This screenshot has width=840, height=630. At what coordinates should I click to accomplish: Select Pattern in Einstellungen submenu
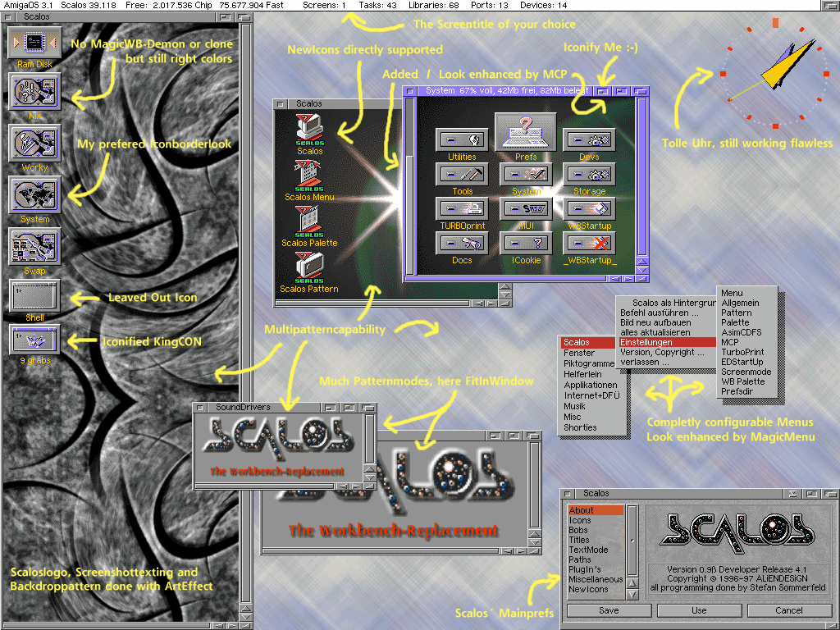click(746, 313)
